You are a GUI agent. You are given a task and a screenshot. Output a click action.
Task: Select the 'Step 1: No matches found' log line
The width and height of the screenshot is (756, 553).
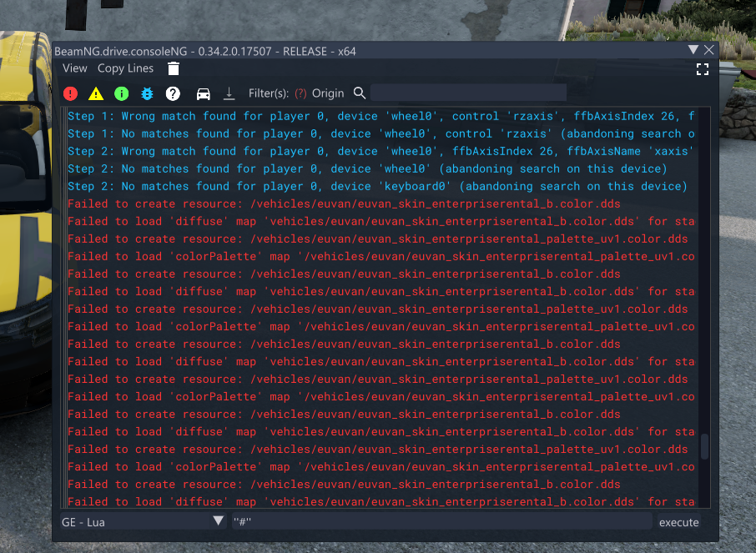pyautogui.click(x=381, y=133)
